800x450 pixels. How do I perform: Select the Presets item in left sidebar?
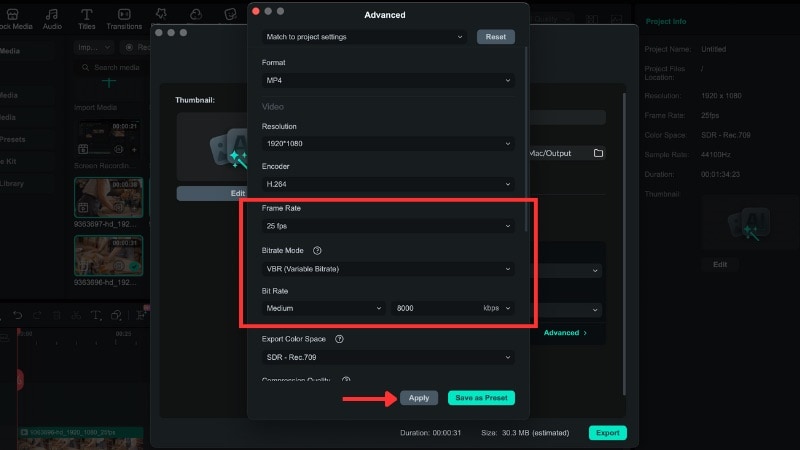tap(12, 139)
